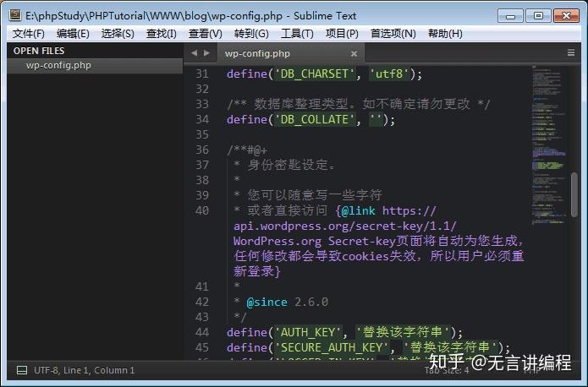This screenshot has height=387, width=588.
Task: Open the 编辑(E) menu
Action: point(73,34)
